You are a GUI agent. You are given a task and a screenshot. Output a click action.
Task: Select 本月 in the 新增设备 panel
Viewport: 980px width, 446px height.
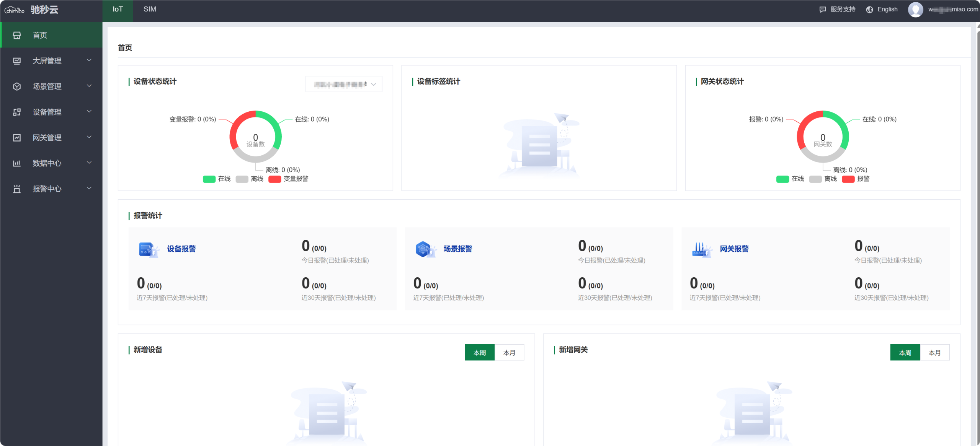coord(509,352)
